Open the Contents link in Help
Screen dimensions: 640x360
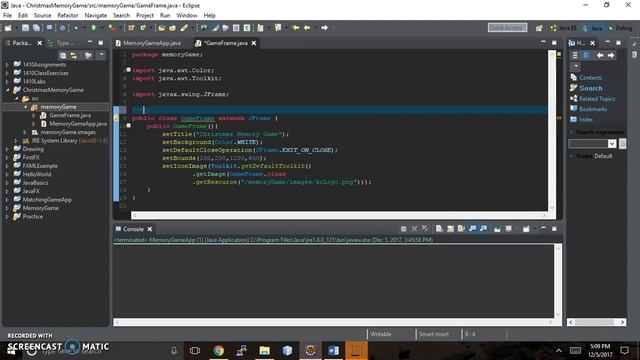point(590,78)
